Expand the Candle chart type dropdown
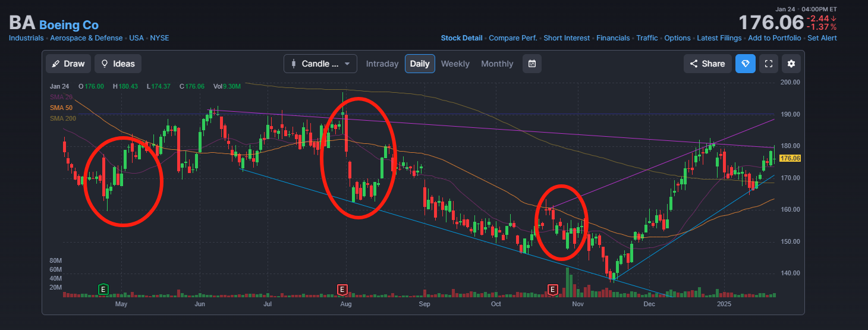Viewport: 868px width, 330px height. 320,64
